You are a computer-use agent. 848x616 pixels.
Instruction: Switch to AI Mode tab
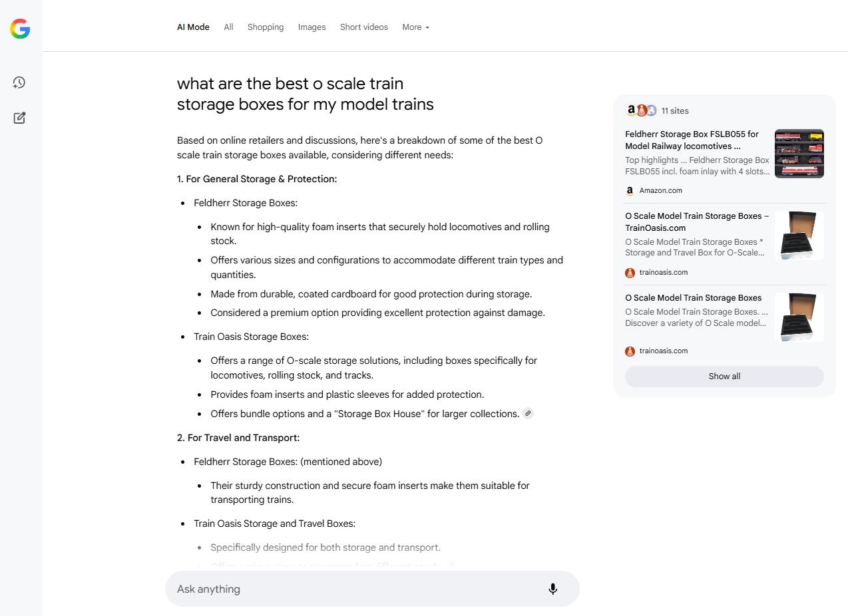click(x=193, y=27)
